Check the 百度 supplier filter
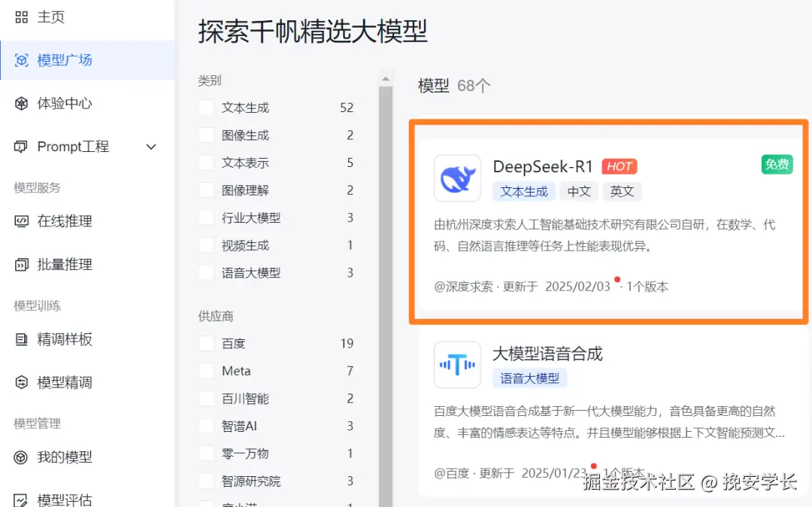Image resolution: width=812 pixels, height=507 pixels. [206, 343]
